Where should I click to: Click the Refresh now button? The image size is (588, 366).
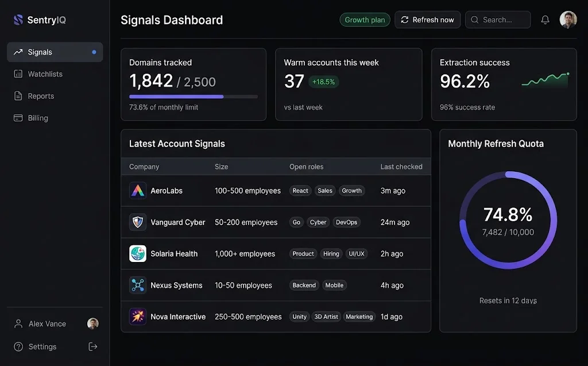point(427,20)
